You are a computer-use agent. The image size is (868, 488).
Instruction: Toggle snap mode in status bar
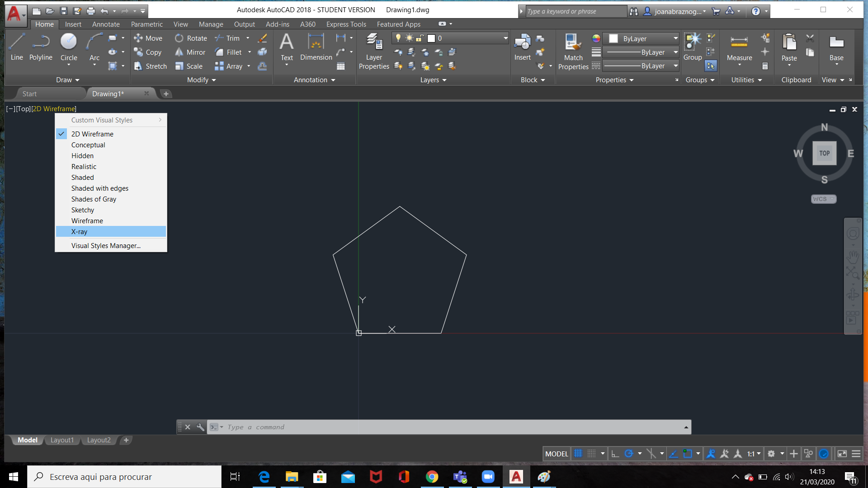pyautogui.click(x=591, y=454)
